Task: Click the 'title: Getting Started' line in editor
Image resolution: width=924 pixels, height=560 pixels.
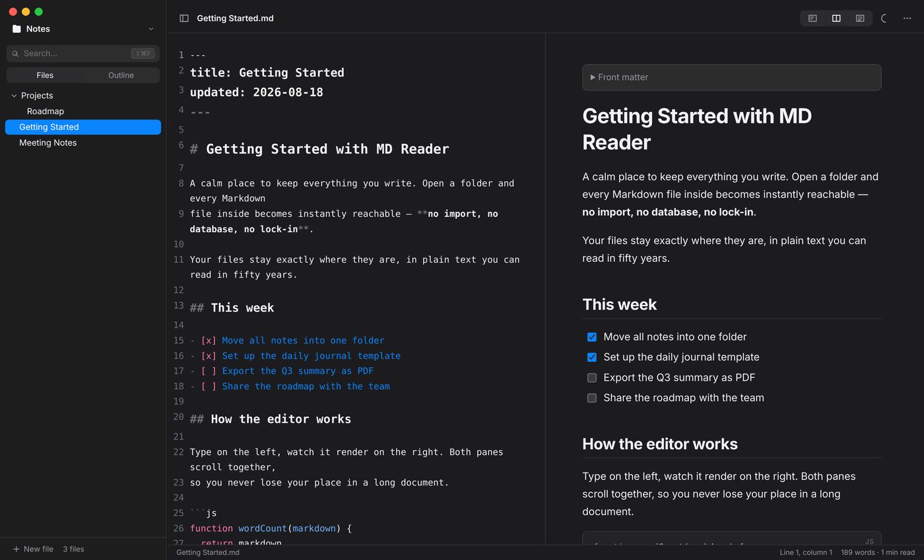Action: [267, 73]
